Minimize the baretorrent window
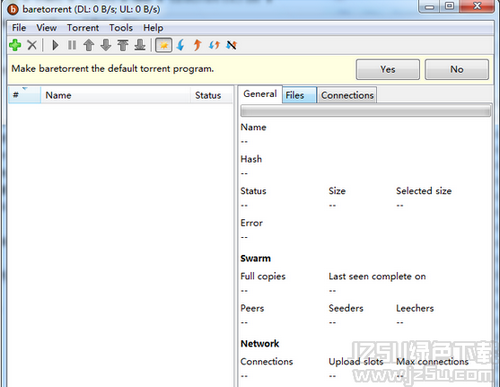 click(x=430, y=6)
